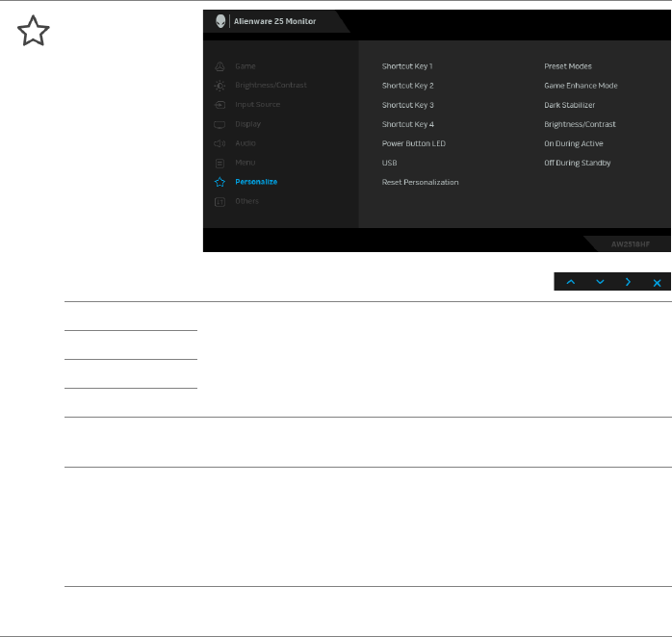Click the Off During Standby value

point(578,163)
